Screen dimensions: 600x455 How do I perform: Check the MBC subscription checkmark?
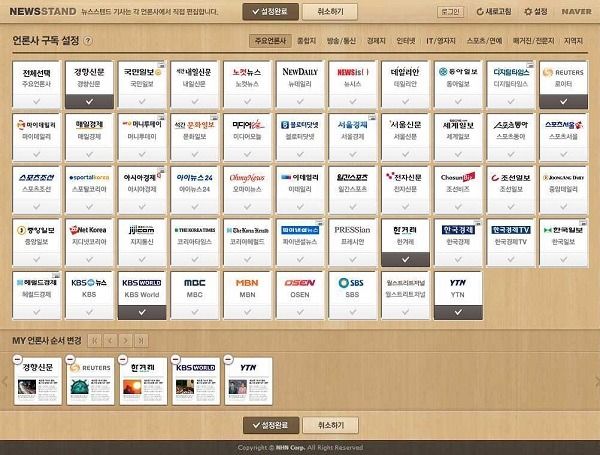point(195,312)
